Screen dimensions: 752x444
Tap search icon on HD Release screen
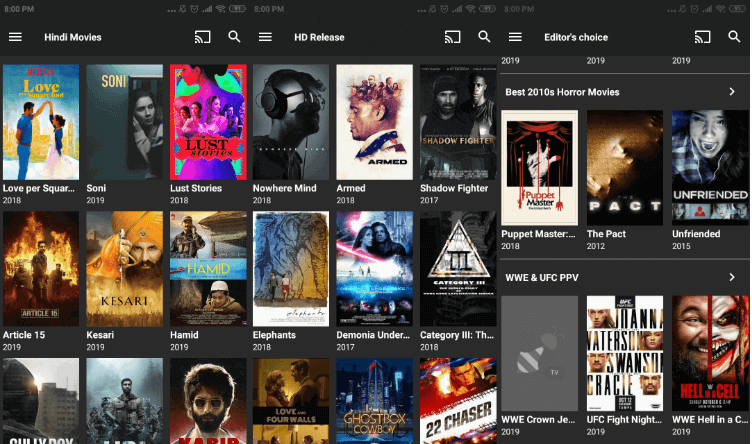[484, 36]
